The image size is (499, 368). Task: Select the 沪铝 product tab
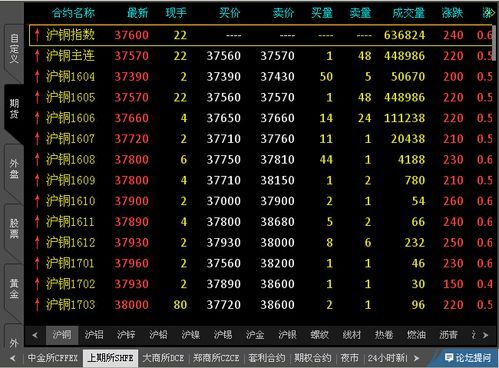94,335
